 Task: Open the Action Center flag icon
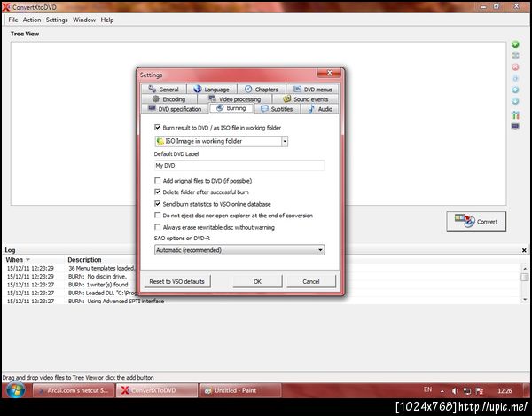point(480,391)
